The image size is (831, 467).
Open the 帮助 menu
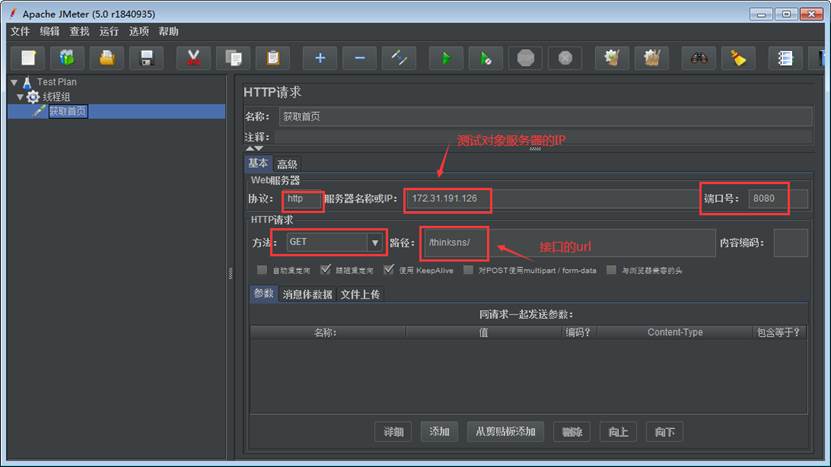pyautogui.click(x=169, y=31)
